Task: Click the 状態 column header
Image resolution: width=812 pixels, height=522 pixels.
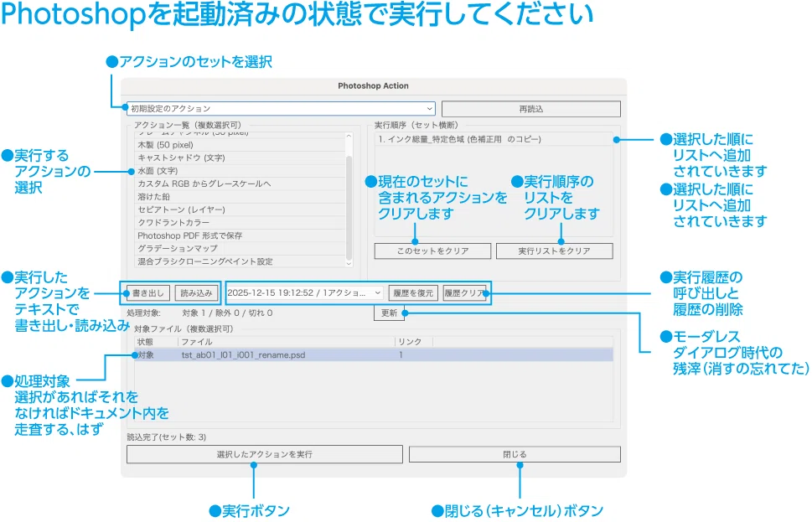Action: [157, 342]
